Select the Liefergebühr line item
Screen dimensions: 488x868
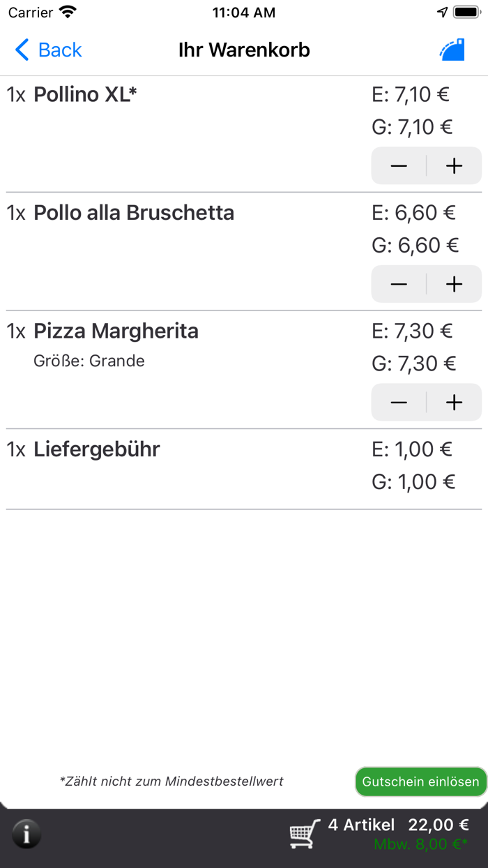coord(96,449)
